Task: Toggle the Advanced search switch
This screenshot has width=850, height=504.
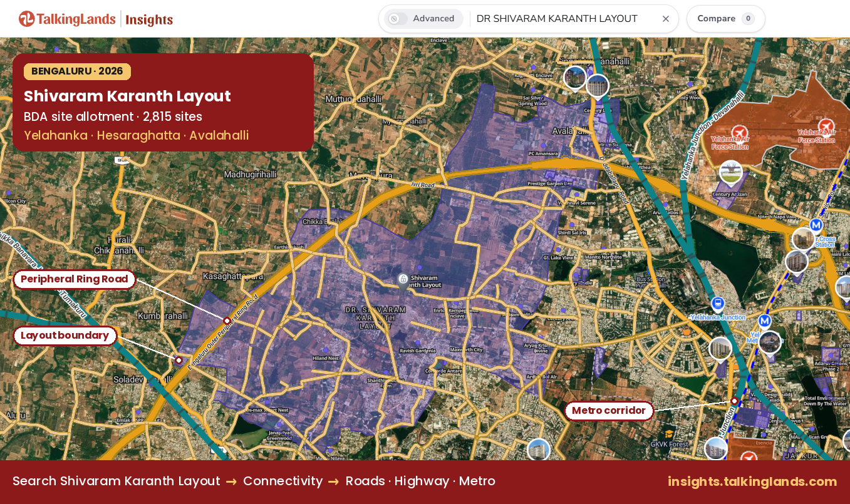Action: [397, 19]
